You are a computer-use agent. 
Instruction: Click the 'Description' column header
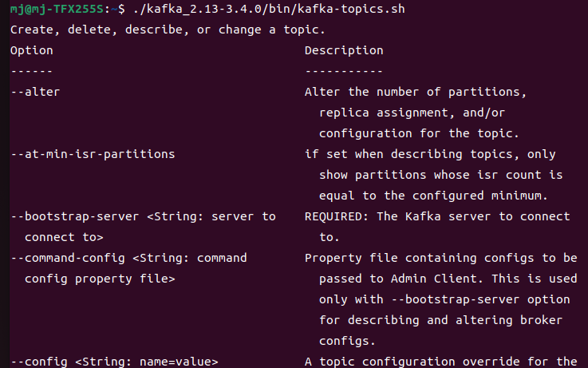coord(344,50)
